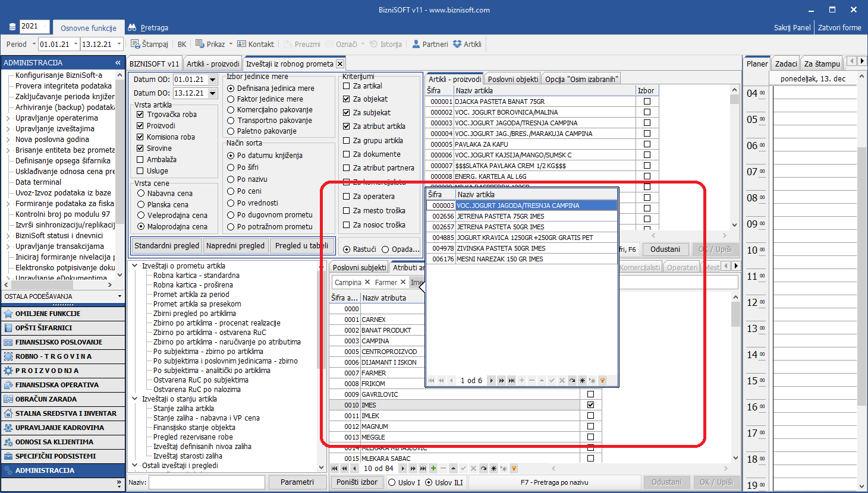The image size is (868, 493).
Task: Click the Poništi izbor button
Action: [357, 482]
